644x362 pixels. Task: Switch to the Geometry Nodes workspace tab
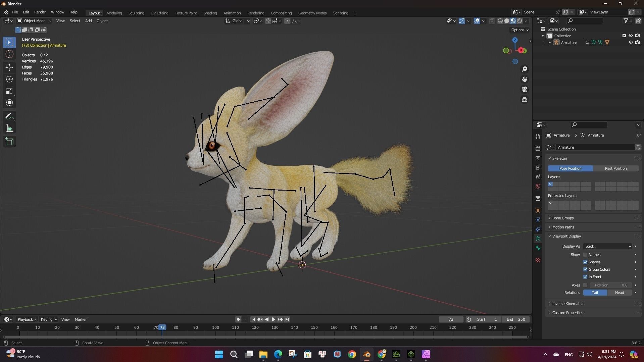pyautogui.click(x=312, y=13)
